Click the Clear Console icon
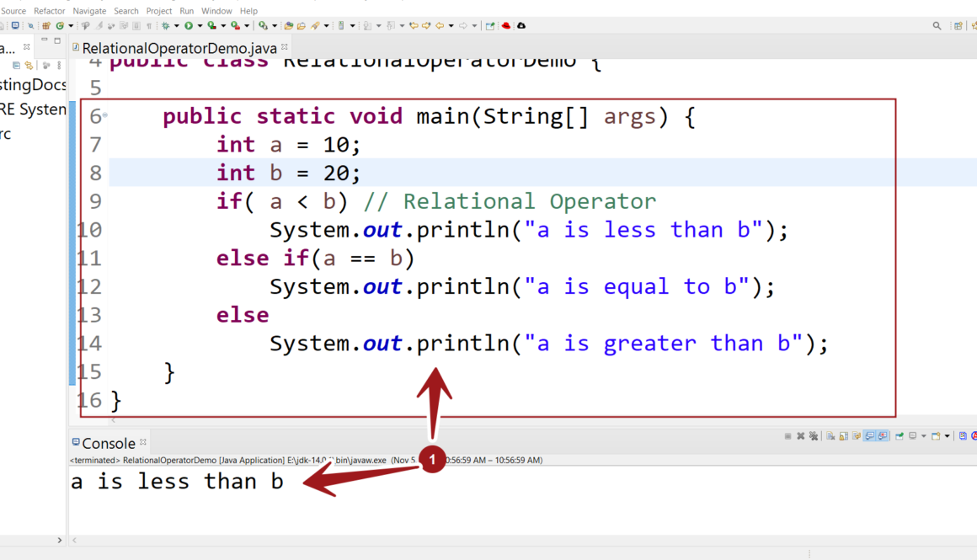 [830, 436]
